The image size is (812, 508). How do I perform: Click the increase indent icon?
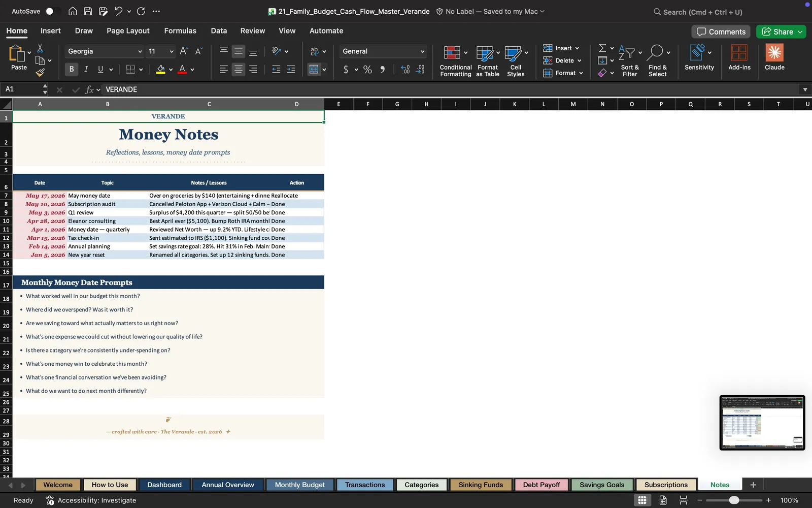(x=291, y=69)
